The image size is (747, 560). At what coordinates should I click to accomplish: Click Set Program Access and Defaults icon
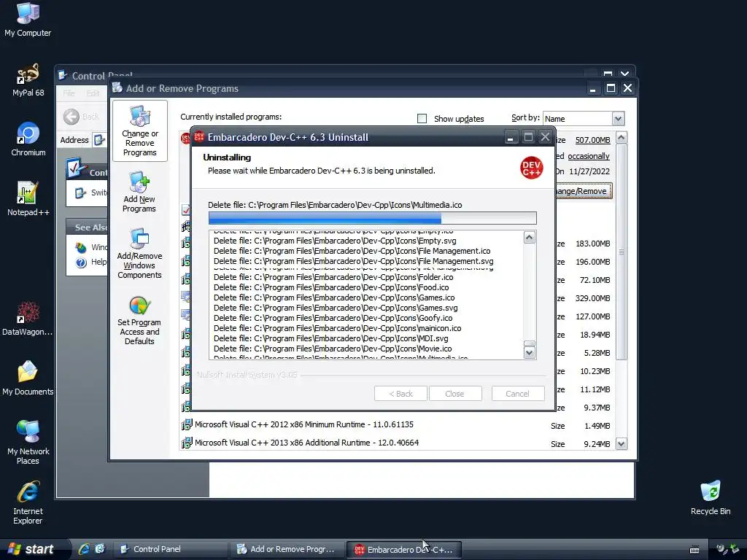139,321
